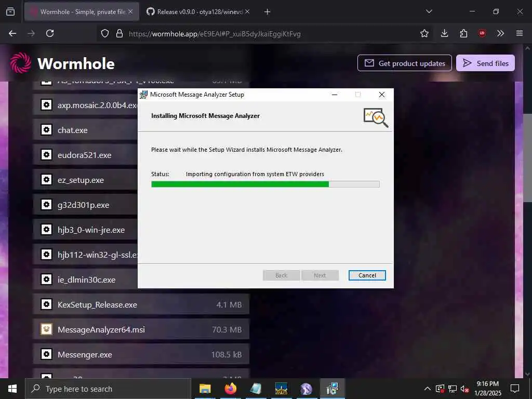Click the Send files button
The height and width of the screenshot is (399, 532).
[485, 63]
